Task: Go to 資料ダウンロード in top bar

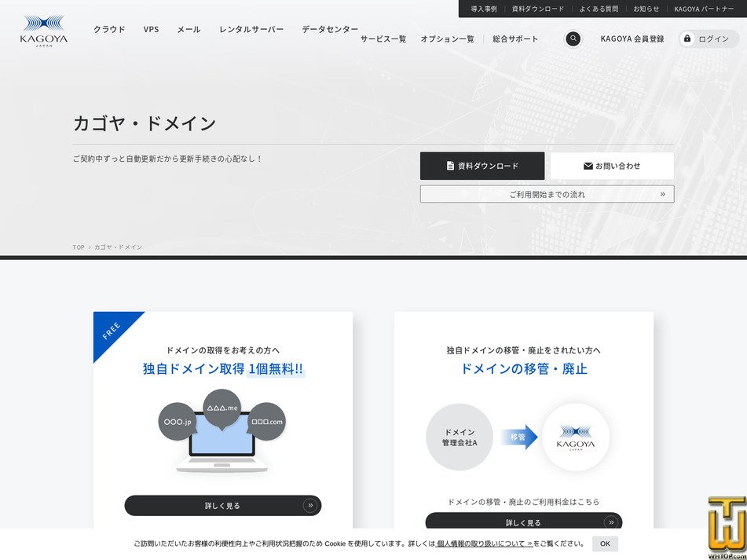Action: click(538, 9)
